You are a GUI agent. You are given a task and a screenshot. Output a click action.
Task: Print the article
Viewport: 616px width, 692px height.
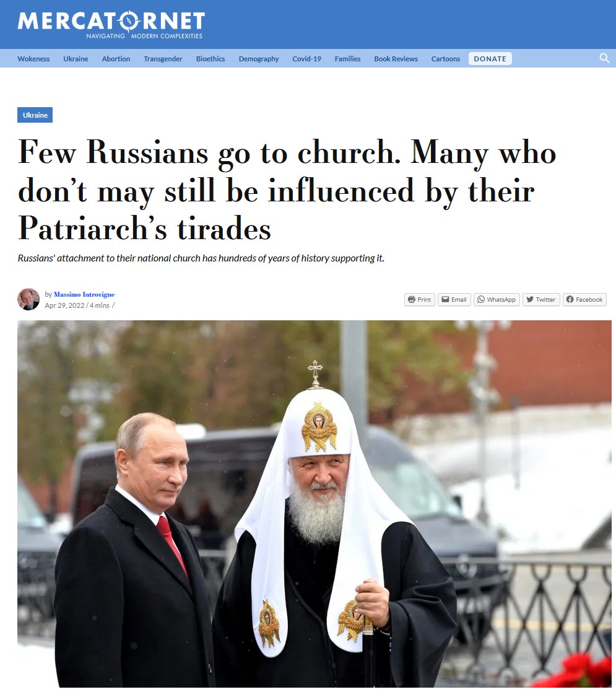point(419,299)
